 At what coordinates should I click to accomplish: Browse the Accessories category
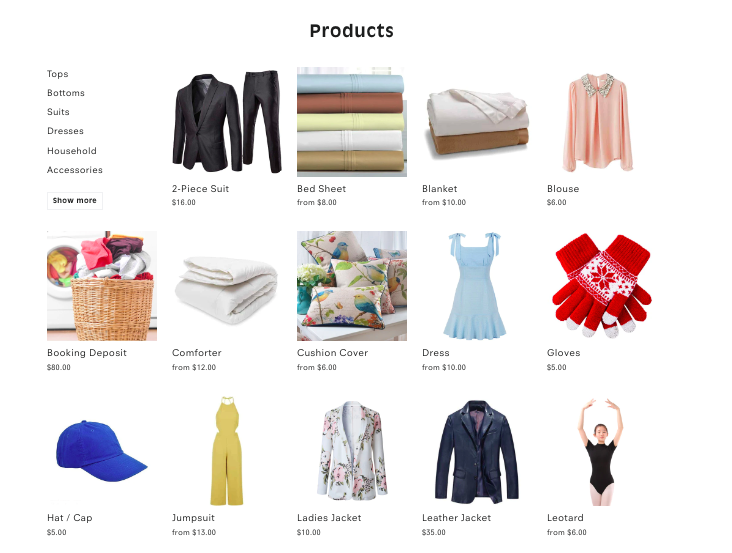coord(75,170)
